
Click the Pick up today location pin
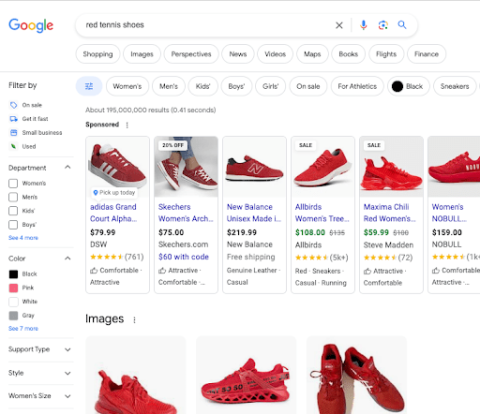coord(95,192)
